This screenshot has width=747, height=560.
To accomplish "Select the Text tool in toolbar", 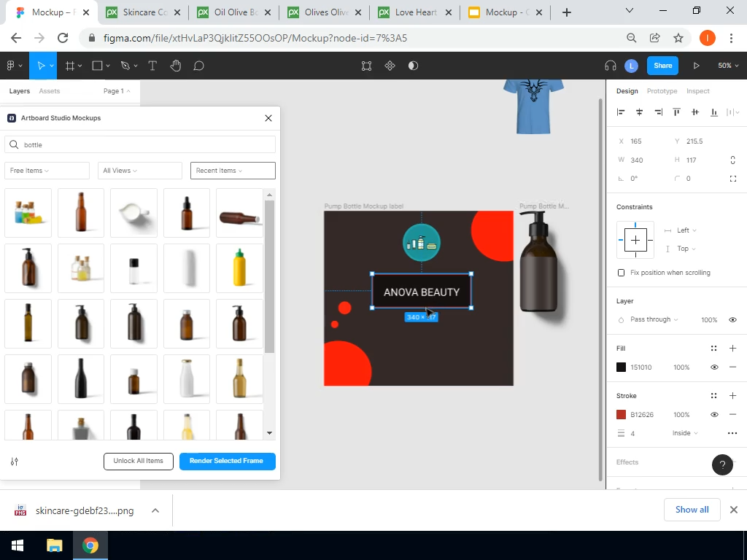I will coord(152,66).
